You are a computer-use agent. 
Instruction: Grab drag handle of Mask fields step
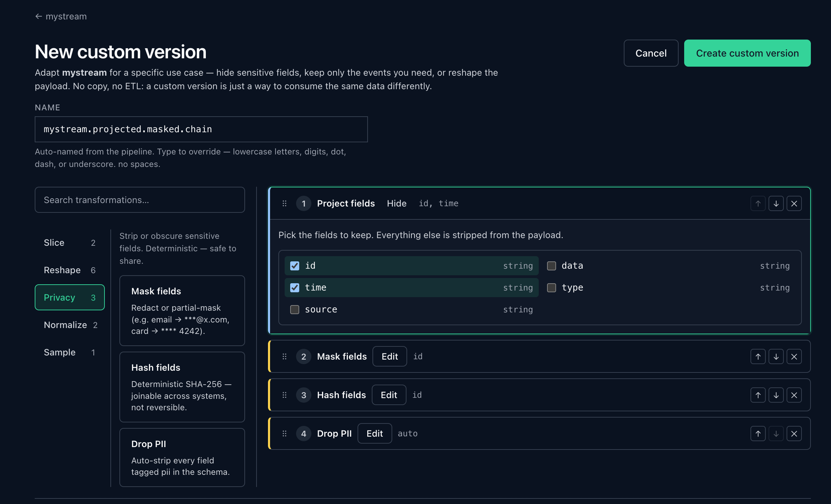[x=285, y=356]
